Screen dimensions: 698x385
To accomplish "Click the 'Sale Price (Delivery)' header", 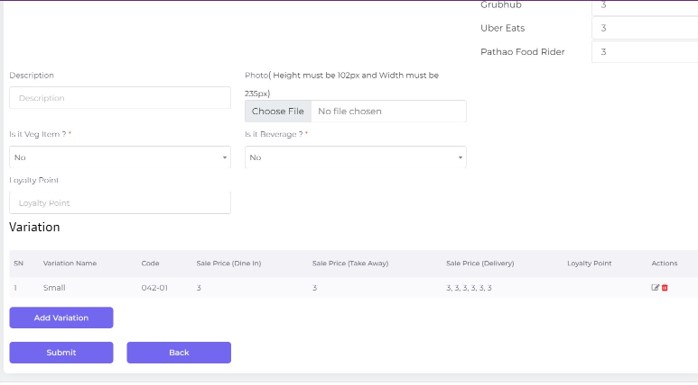I will 480,263.
